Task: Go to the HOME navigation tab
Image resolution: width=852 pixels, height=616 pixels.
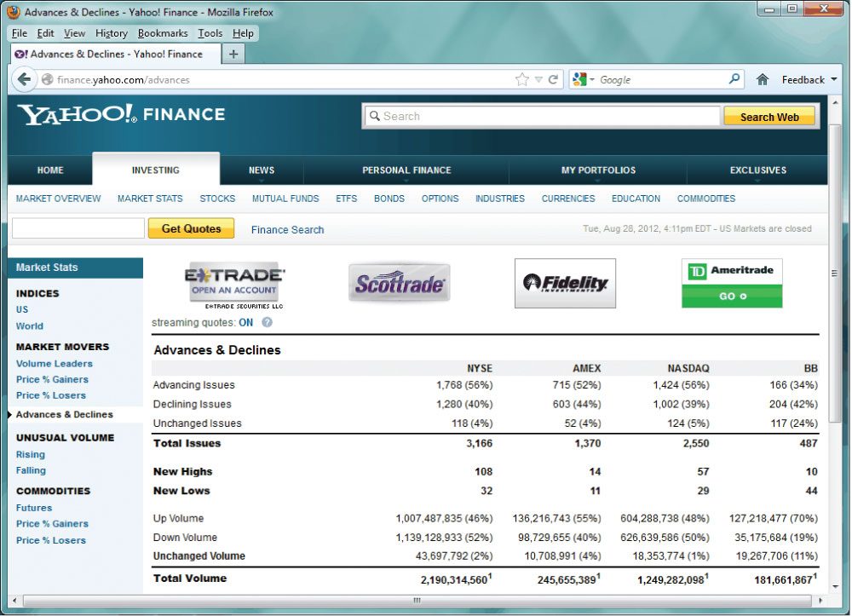Action: coord(50,170)
